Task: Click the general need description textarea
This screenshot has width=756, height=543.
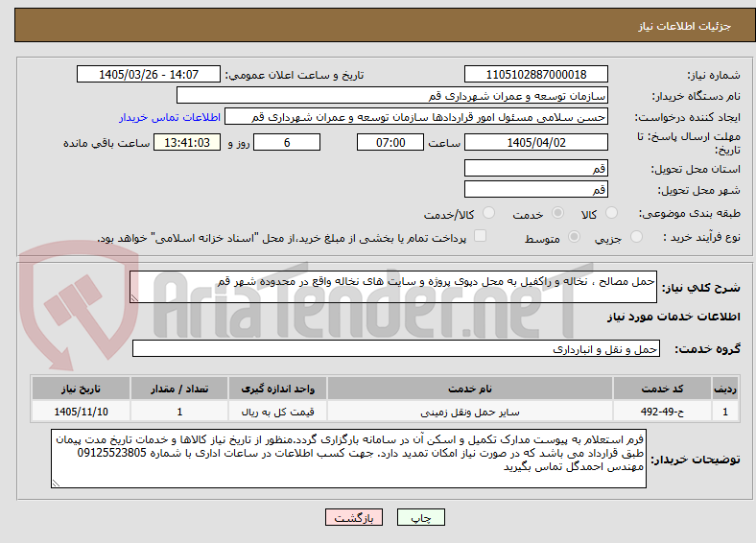Action: coord(393,287)
